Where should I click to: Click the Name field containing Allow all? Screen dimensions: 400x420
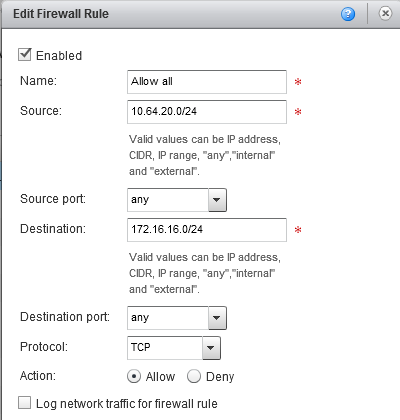click(x=207, y=82)
